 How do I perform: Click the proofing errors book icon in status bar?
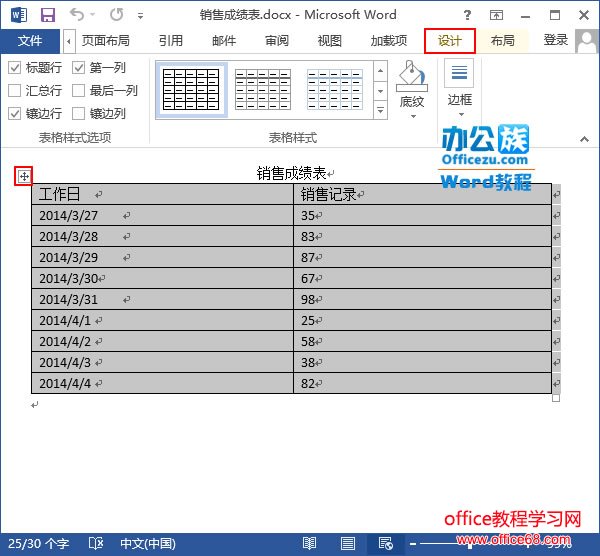96,543
